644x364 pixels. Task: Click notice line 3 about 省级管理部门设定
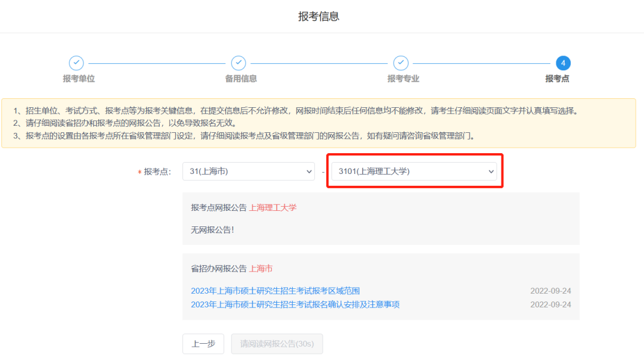pos(245,136)
